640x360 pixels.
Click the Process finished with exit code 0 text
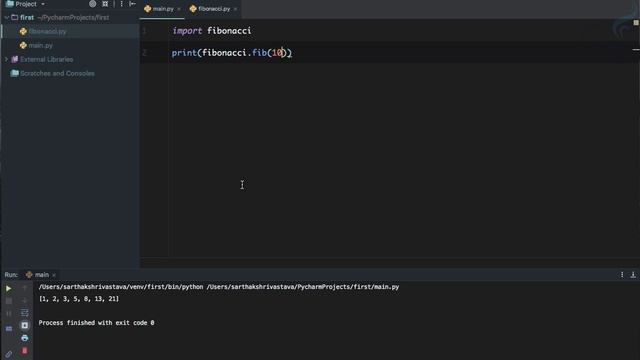click(96, 323)
